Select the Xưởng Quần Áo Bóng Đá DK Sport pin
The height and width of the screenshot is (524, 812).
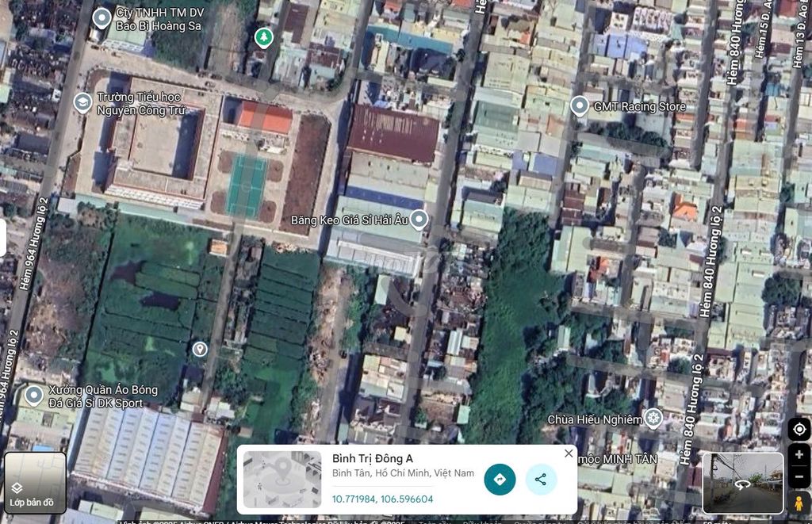33,395
